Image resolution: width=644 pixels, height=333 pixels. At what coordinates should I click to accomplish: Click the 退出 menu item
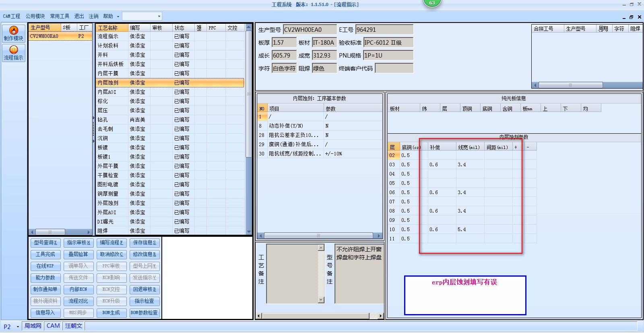[79, 16]
